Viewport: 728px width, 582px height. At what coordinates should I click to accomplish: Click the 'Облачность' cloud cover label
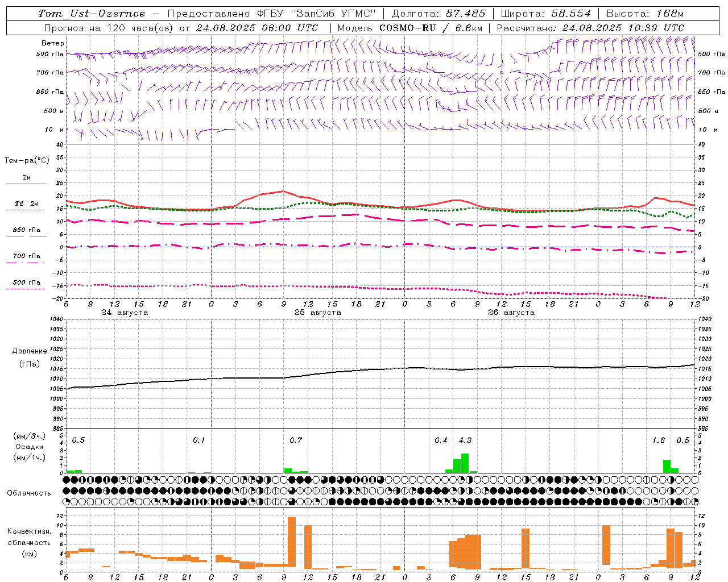click(x=29, y=493)
